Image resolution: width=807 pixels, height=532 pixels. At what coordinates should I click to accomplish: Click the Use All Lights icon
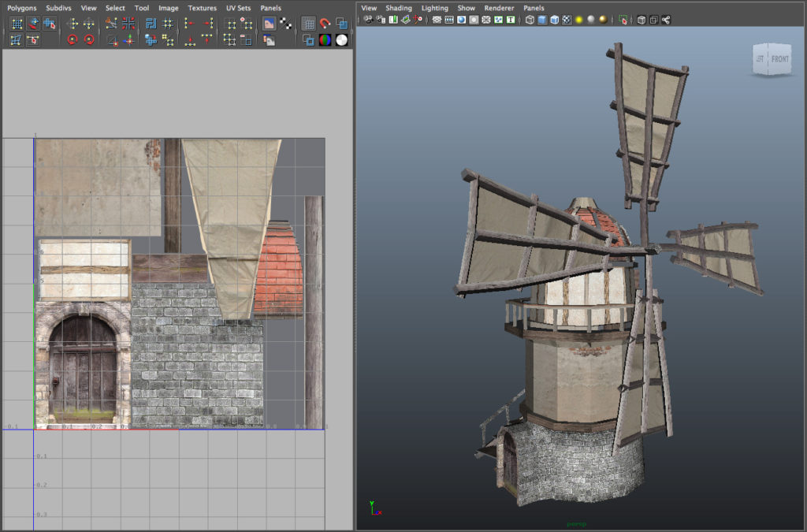point(578,20)
